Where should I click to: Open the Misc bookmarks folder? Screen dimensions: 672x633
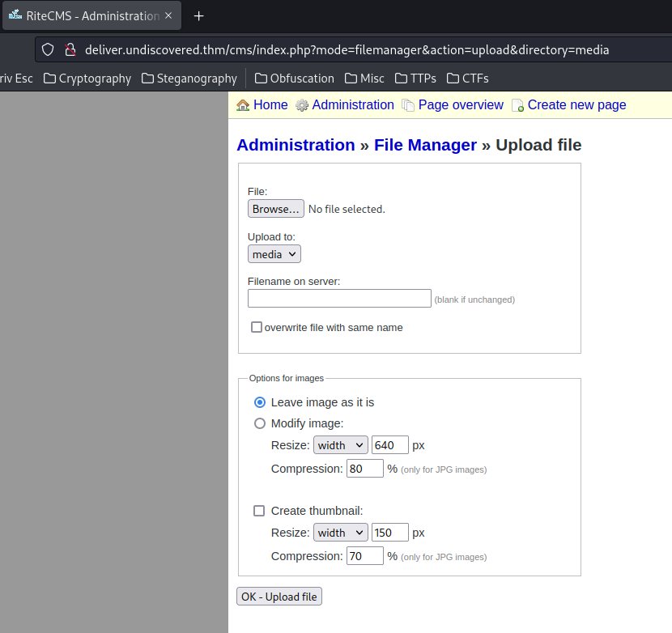pyautogui.click(x=364, y=79)
